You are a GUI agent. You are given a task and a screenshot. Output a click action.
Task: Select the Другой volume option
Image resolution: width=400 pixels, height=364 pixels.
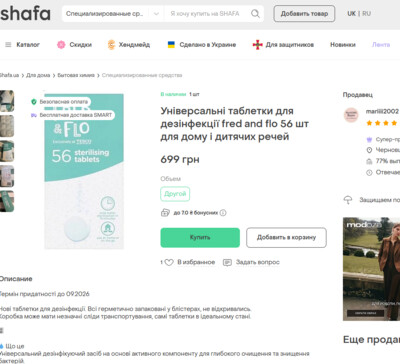coord(175,194)
